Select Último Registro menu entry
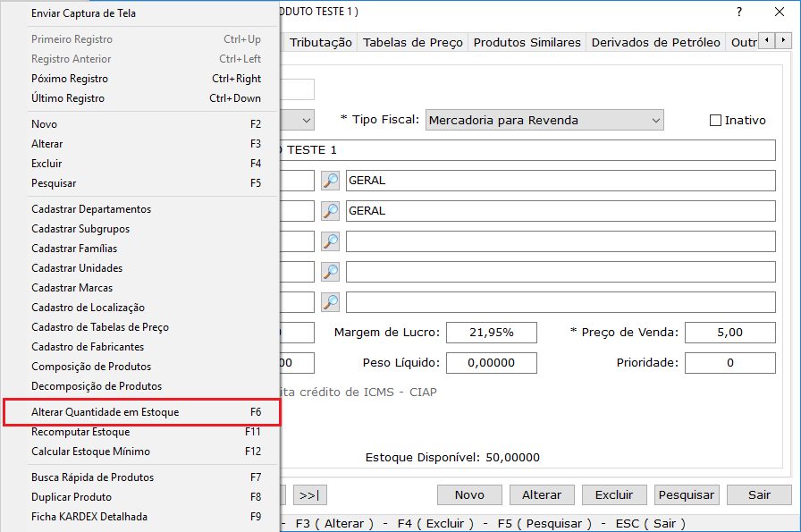Screen dimensions: 801x532 (146, 98)
